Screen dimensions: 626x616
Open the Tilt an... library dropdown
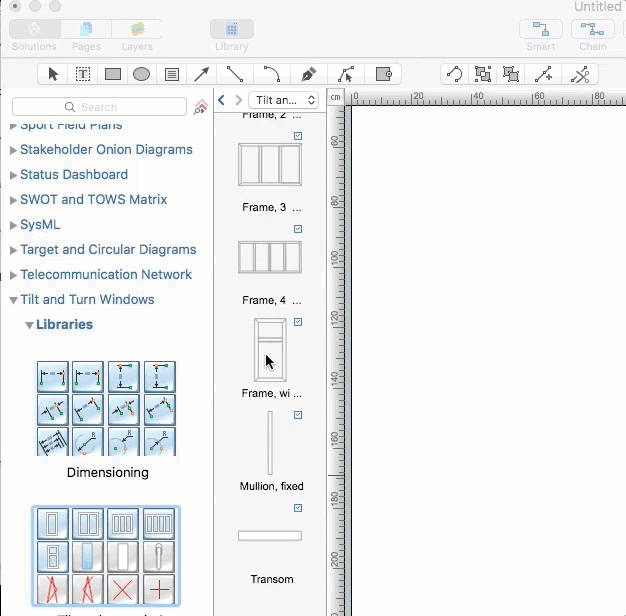click(x=283, y=100)
